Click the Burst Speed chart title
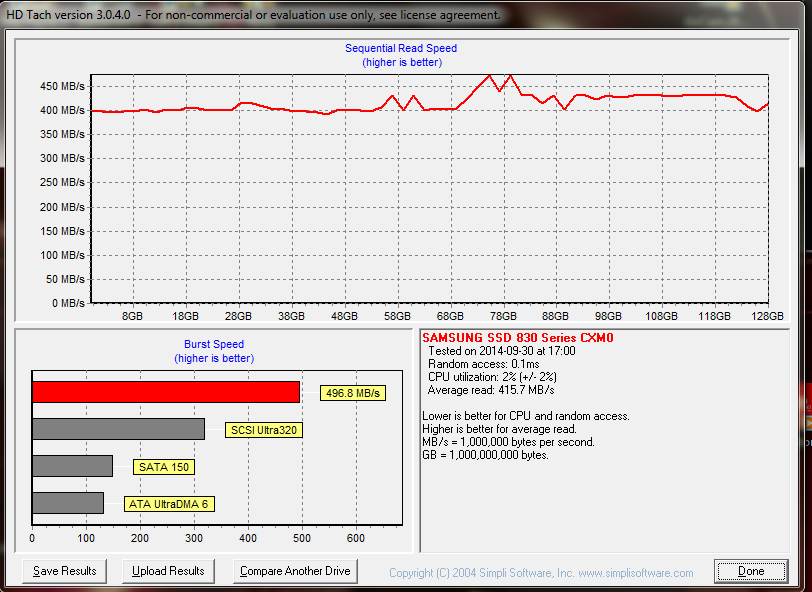Screen dimensions: 812x592 (x=214, y=344)
